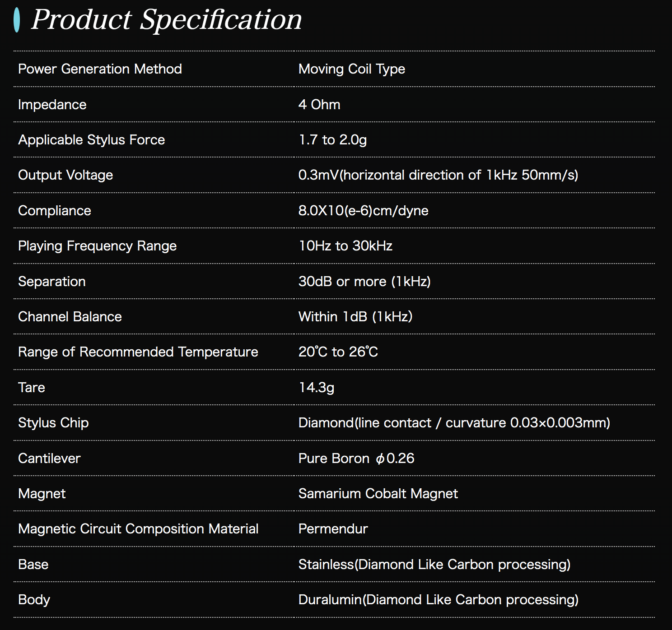The height and width of the screenshot is (630, 672).
Task: Click the Pure Boron cantilever value
Action: (356, 459)
